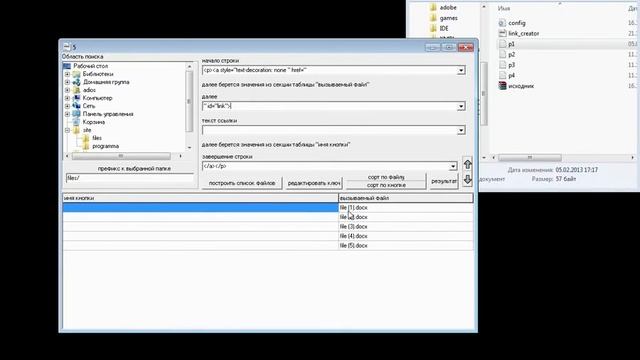Expand the Библиотеки tree node
The image size is (640, 360).
(x=67, y=74)
